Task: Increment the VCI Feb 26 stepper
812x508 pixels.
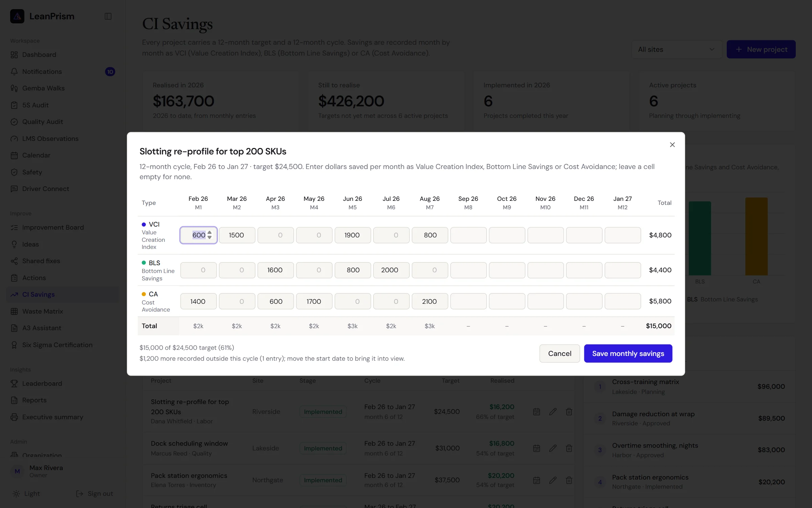Action: click(x=210, y=233)
